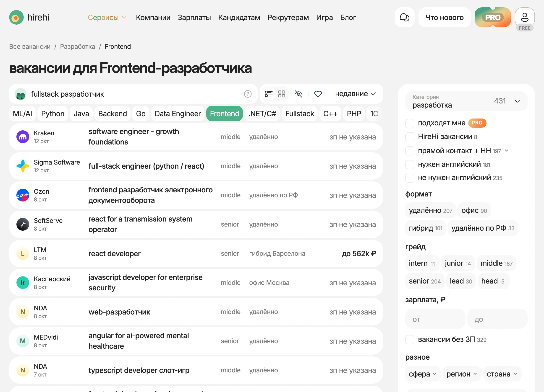Click the search help question mark icon
The image size is (544, 392).
(248, 94)
